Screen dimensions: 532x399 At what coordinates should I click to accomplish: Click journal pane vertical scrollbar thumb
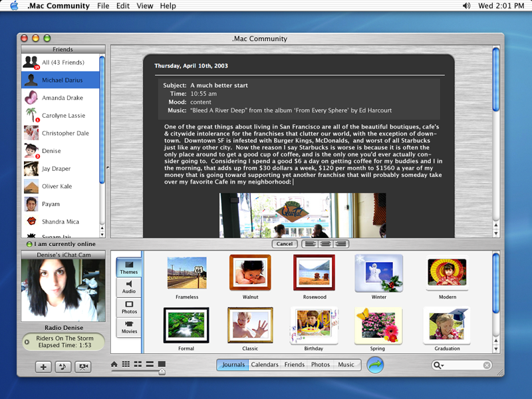pos(495,79)
